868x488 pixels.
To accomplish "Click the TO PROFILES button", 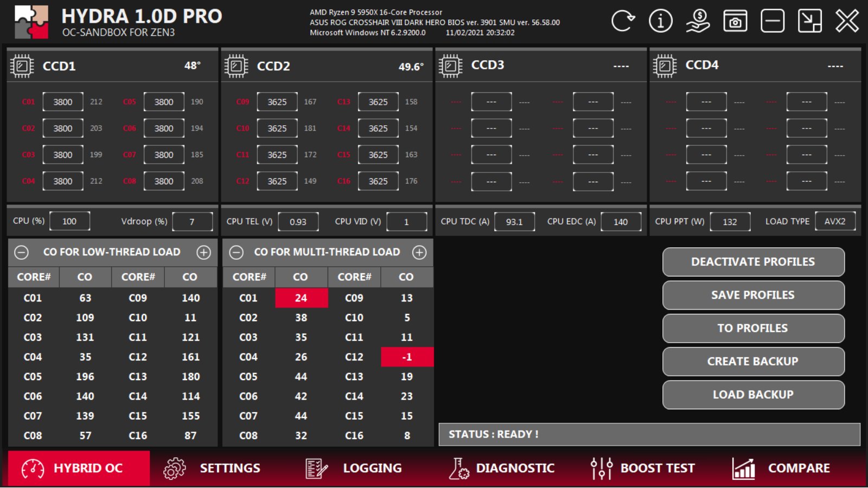I will coord(753,328).
